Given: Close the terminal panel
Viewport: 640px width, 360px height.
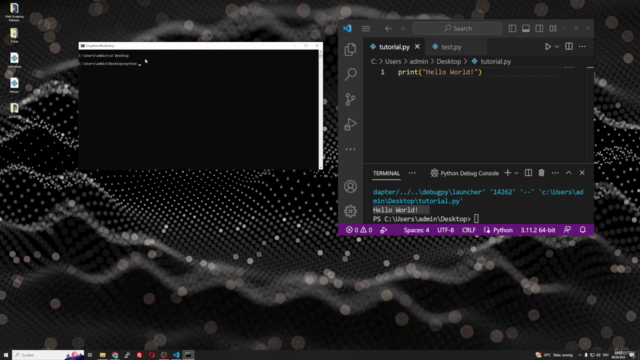Looking at the screenshot, I should (x=582, y=173).
